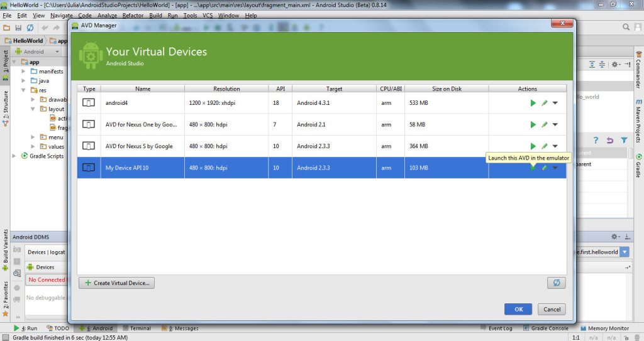This screenshot has height=341, width=644.
Task: Confirm AVD Manager with OK
Action: point(518,309)
